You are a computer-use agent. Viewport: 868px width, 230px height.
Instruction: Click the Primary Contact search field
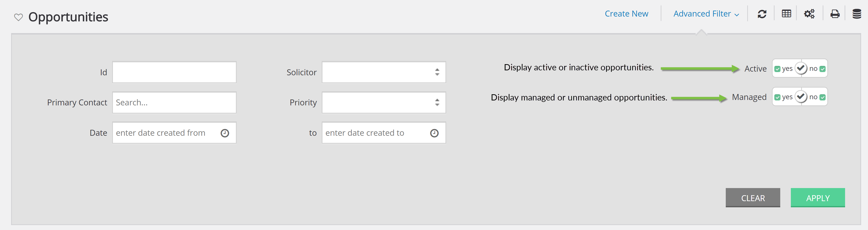(x=174, y=102)
